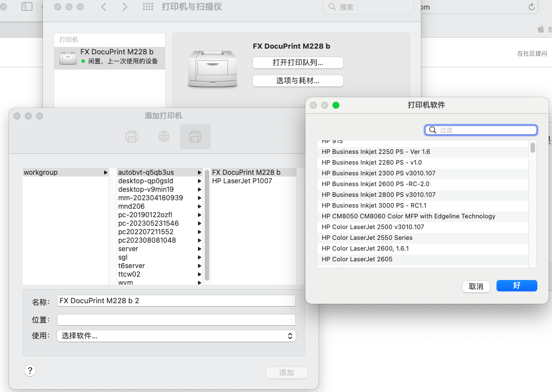Select the Windows printer tab icon
Screen dimensions: 552x392
195,136
